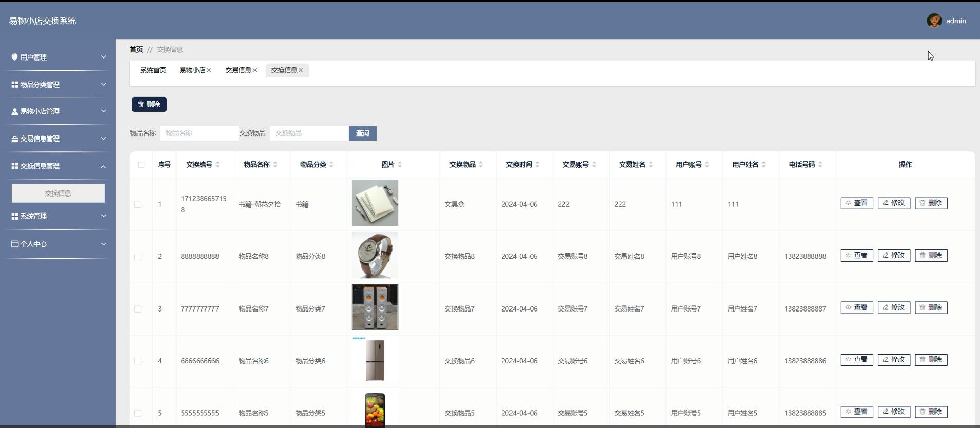Click the dark 删除 button above search
Viewport: 980px width, 428px height.
click(149, 104)
